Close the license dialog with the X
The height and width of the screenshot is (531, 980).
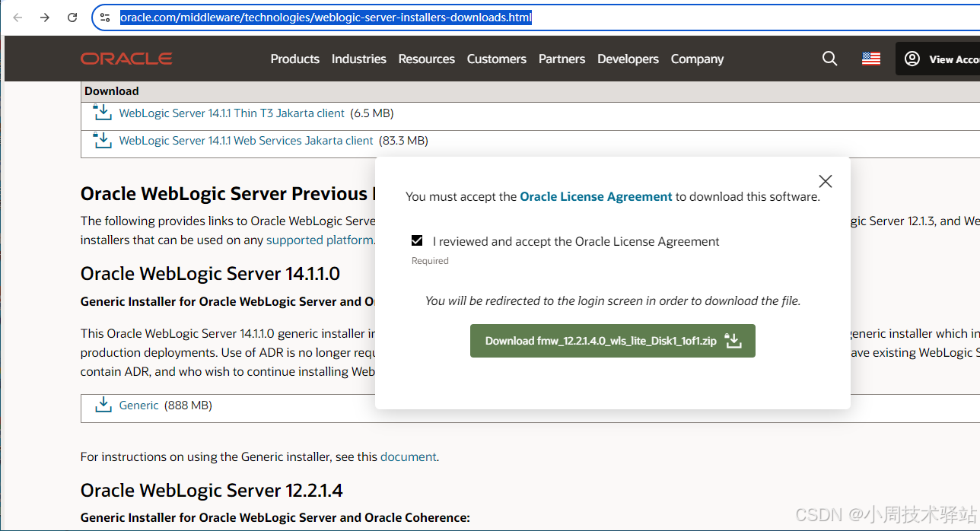click(826, 181)
